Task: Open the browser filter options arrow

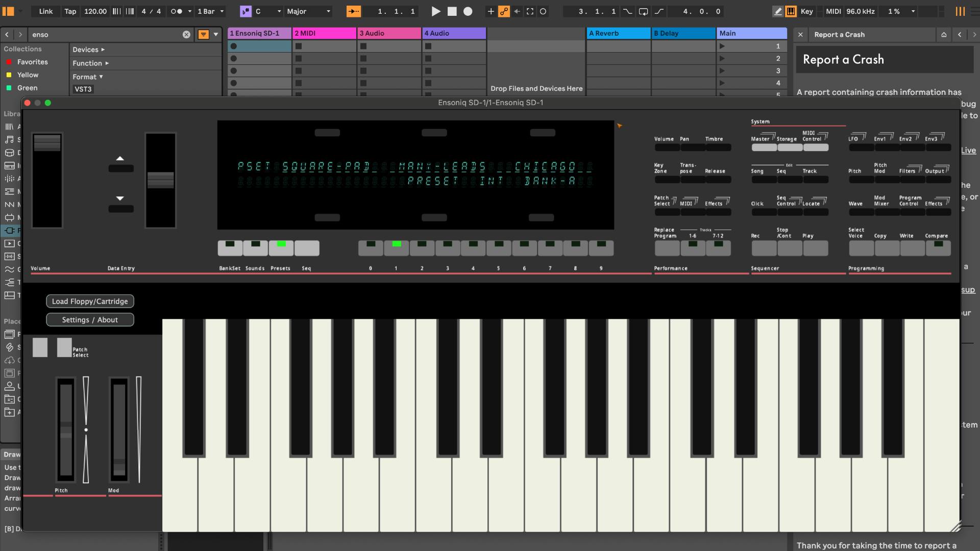Action: point(216,35)
